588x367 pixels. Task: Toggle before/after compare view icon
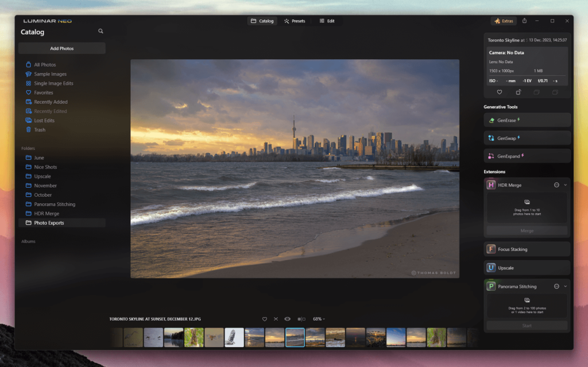coord(301,319)
